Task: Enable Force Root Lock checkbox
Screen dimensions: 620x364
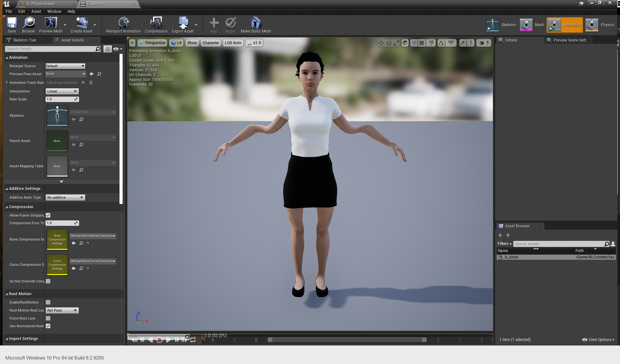Action: 48,318
